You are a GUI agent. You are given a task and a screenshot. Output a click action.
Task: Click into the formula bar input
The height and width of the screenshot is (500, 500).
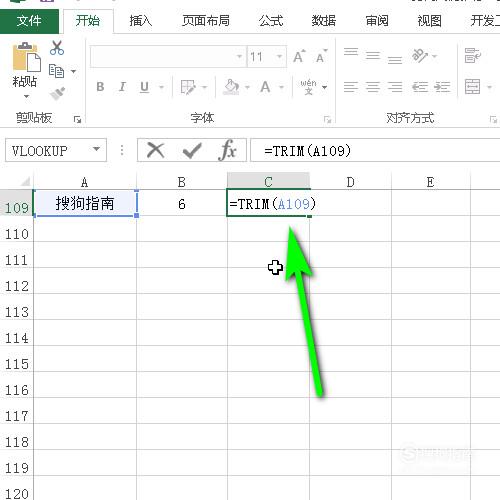coord(375,150)
